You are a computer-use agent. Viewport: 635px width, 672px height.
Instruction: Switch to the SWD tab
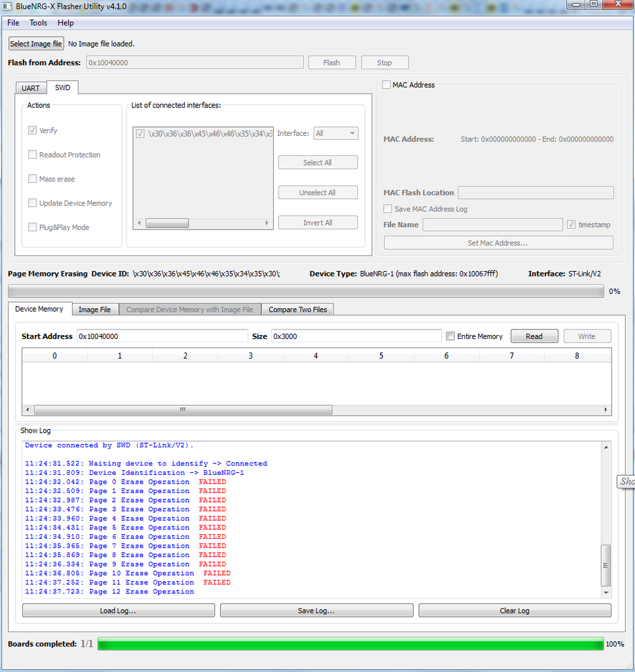click(x=63, y=87)
